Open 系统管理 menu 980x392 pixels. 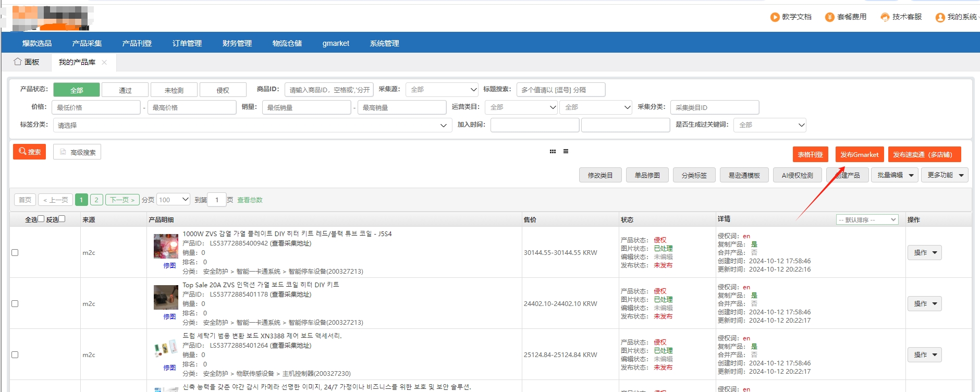(385, 43)
